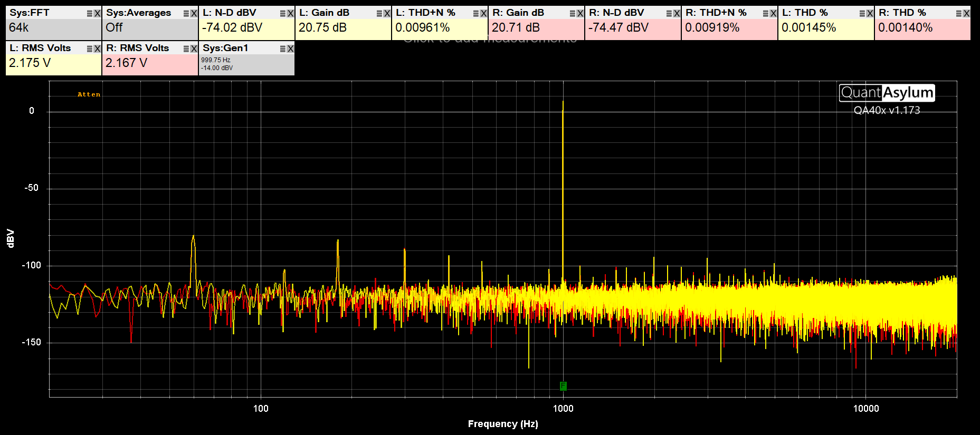Select the 2.167 V right RMS reading

pyautogui.click(x=126, y=63)
